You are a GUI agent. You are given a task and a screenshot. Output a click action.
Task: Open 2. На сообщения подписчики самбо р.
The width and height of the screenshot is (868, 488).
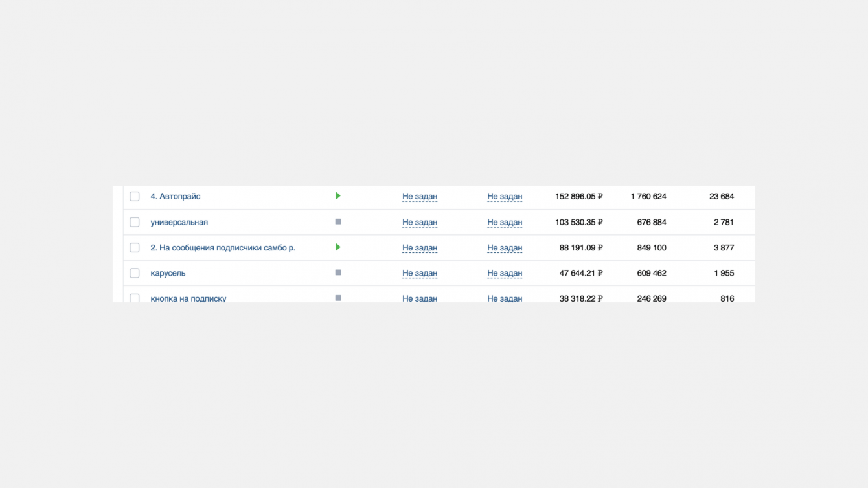tap(223, 248)
